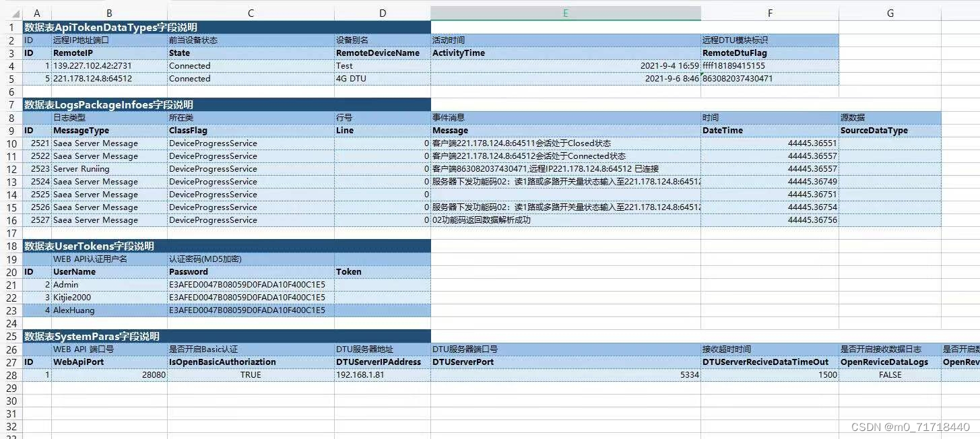
Task: Select the SourceDataType header cell
Action: 890,131
